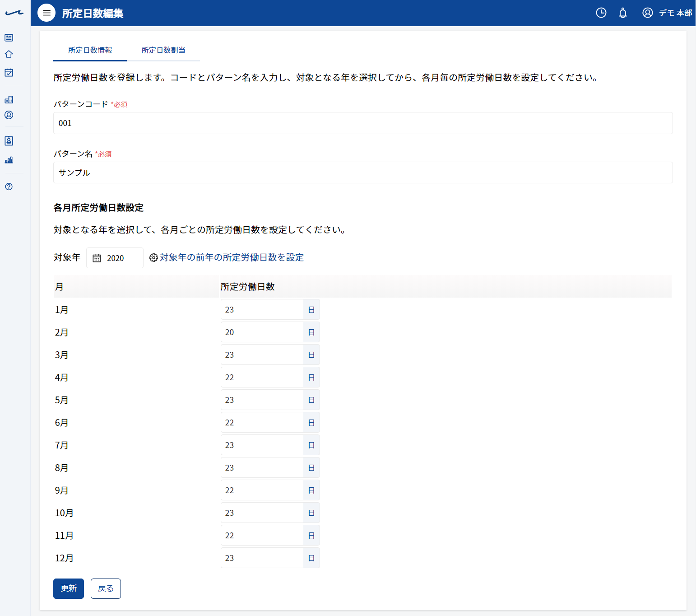Focus the パターンコード field containing 001
The image size is (696, 616).
[363, 123]
